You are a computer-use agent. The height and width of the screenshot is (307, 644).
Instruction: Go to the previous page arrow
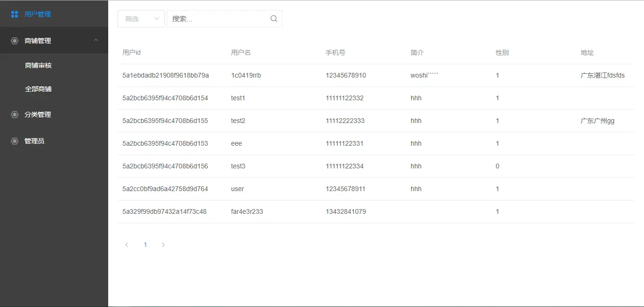(127, 245)
